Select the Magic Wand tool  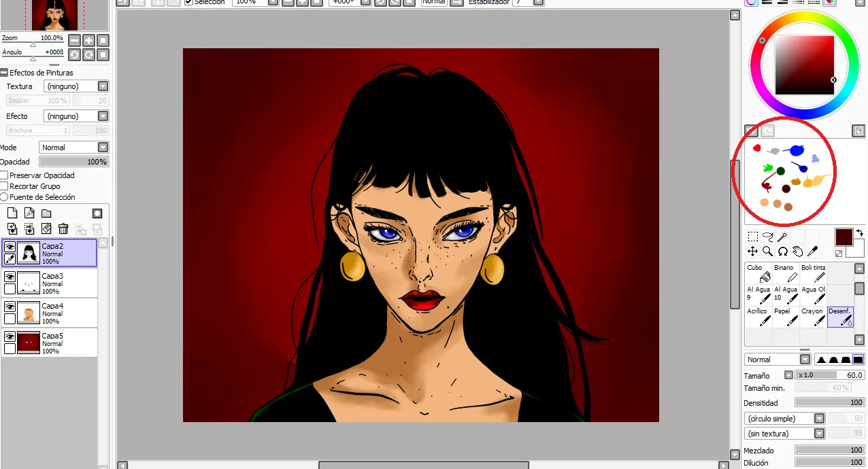[783, 237]
